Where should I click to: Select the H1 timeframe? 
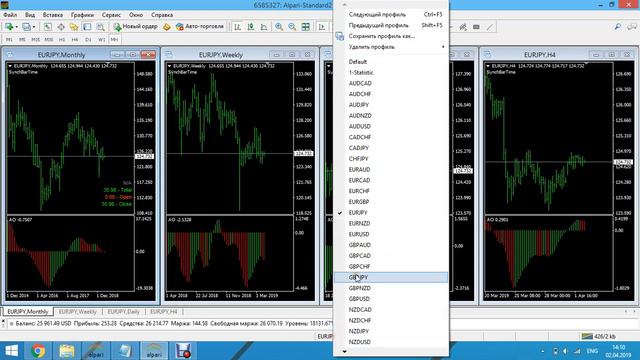(x=62, y=40)
